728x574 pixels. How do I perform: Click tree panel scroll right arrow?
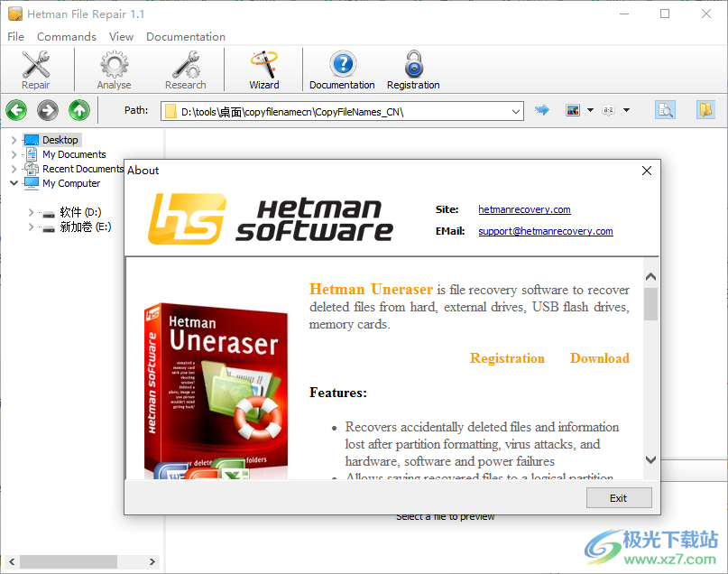(x=152, y=561)
